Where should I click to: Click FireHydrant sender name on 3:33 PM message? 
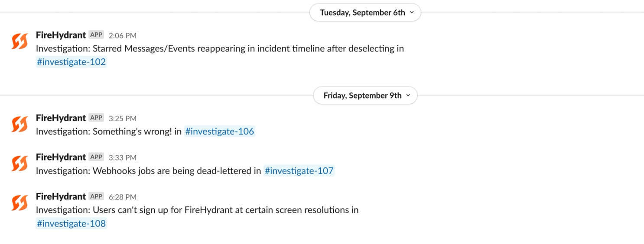61,157
